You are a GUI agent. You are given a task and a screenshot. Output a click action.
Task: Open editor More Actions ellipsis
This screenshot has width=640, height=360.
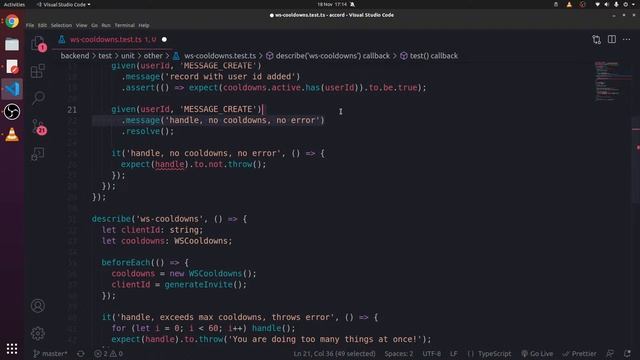coord(627,39)
